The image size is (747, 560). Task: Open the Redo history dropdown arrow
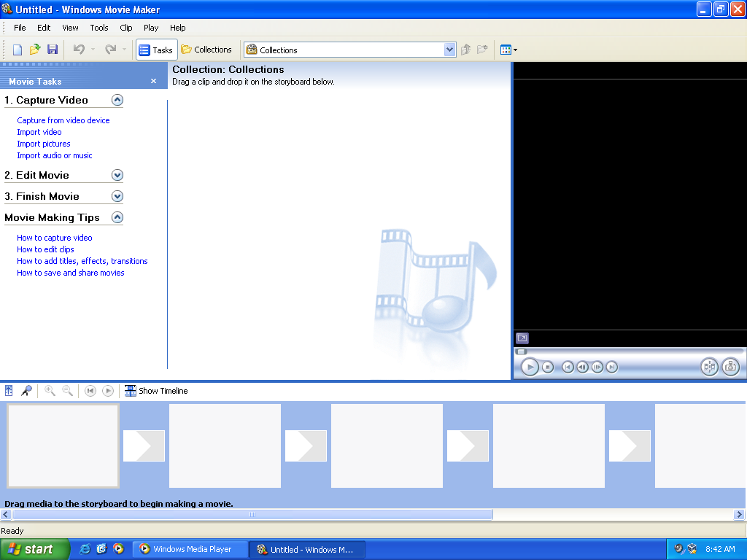coord(124,50)
